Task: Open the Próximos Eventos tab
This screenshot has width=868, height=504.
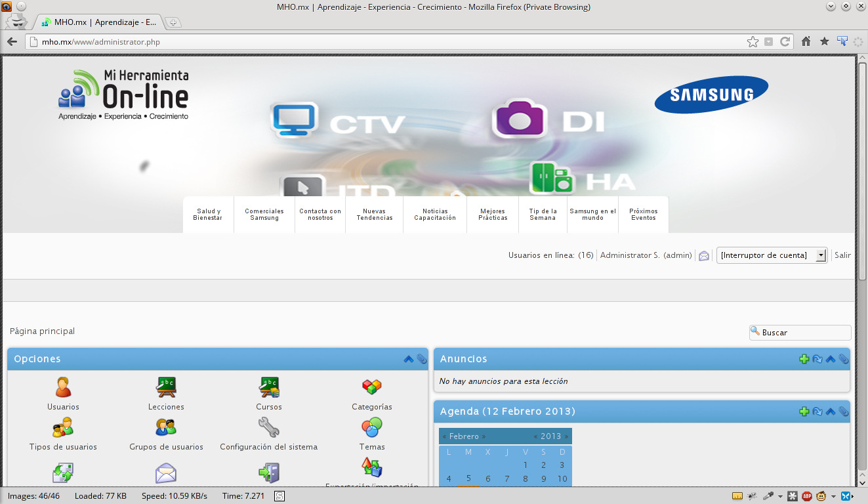Action: (644, 215)
